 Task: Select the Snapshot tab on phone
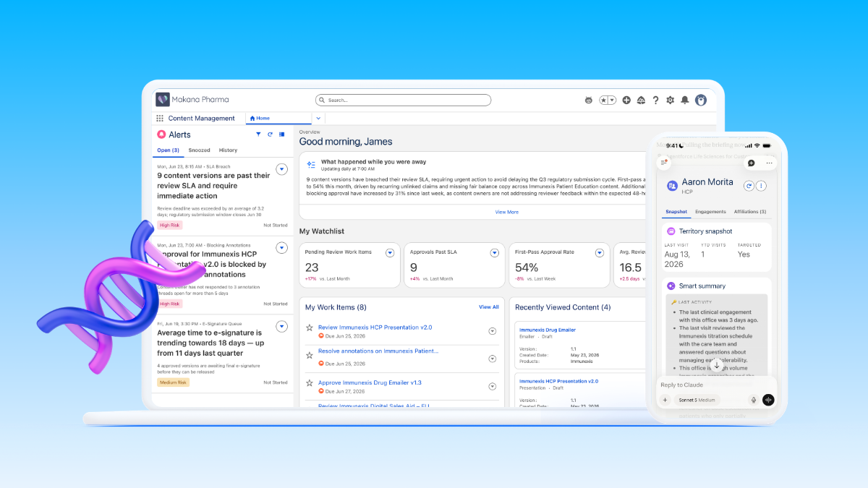[x=676, y=212]
